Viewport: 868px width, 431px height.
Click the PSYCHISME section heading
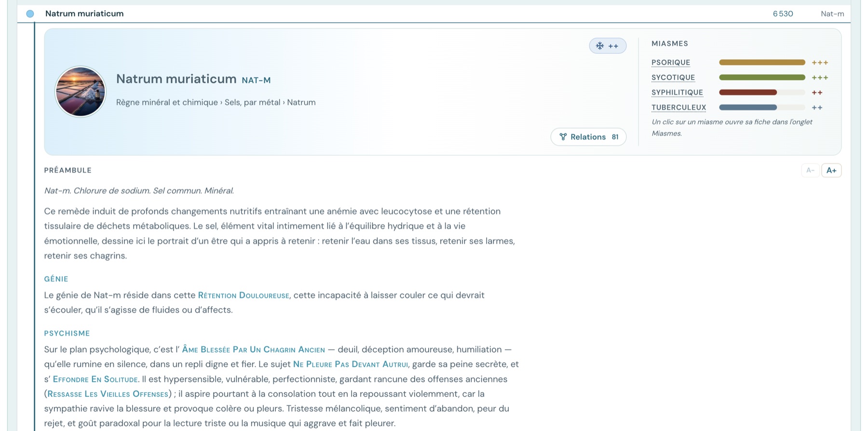point(67,334)
